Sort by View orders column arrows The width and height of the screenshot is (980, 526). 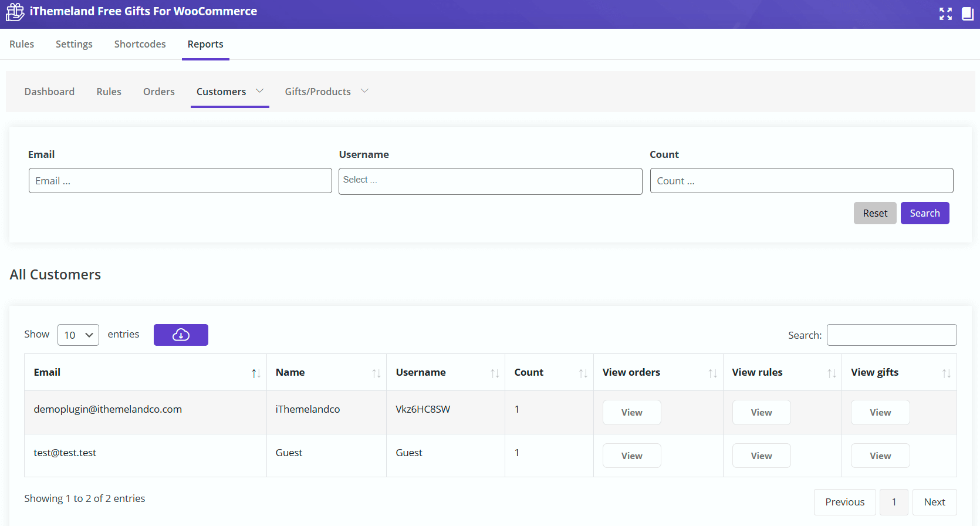713,373
